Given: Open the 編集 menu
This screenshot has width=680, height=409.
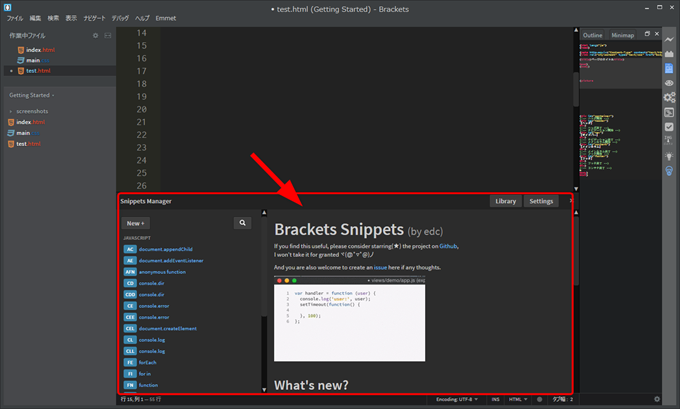Looking at the screenshot, I should click(35, 18).
